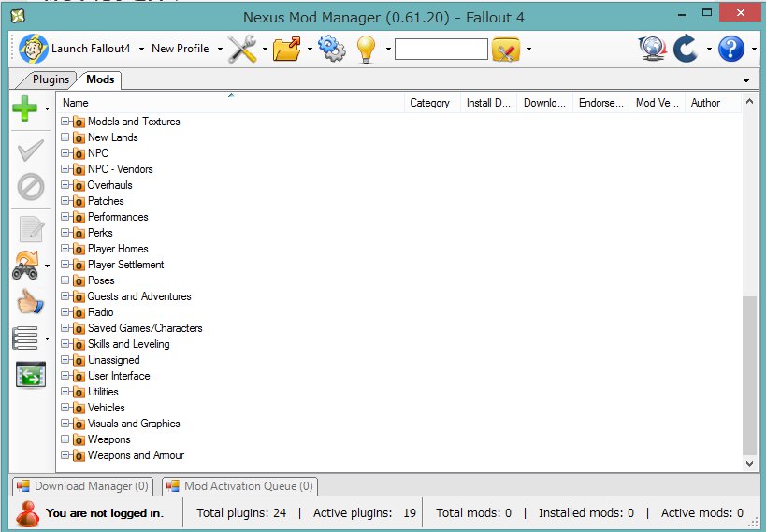Open the Mod Activation Queue (0) tab
Image resolution: width=766 pixels, height=532 pixels.
pyautogui.click(x=239, y=486)
